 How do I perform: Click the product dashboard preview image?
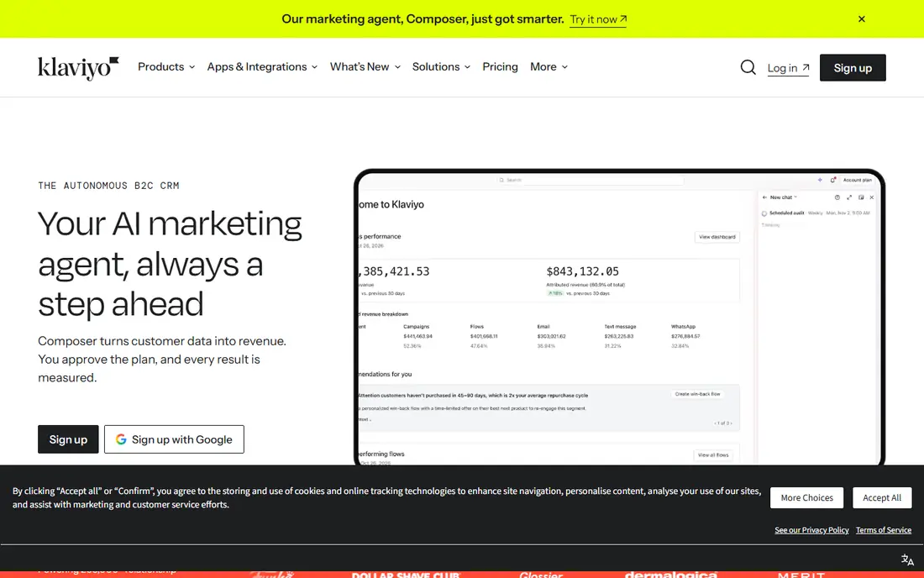coord(619,317)
